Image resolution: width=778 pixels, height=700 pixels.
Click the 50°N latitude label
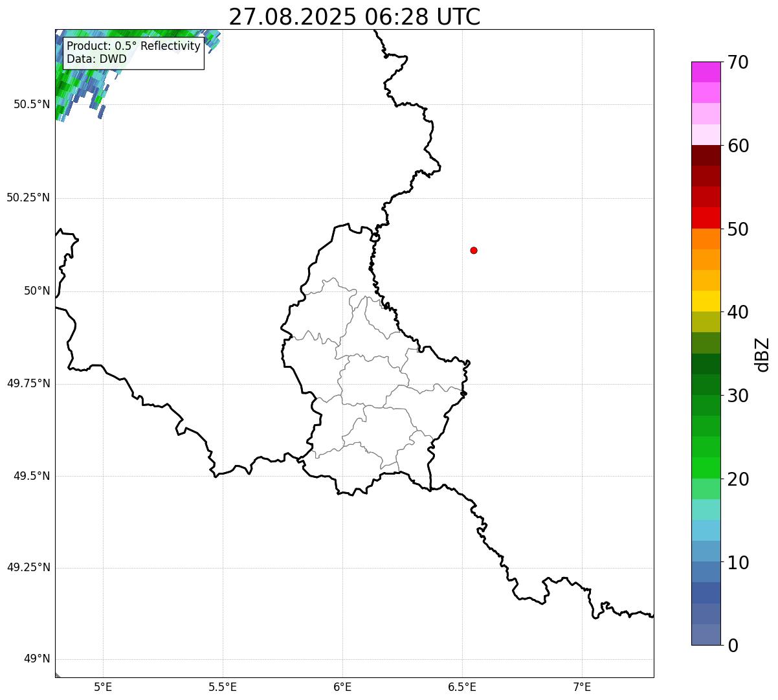(37, 291)
